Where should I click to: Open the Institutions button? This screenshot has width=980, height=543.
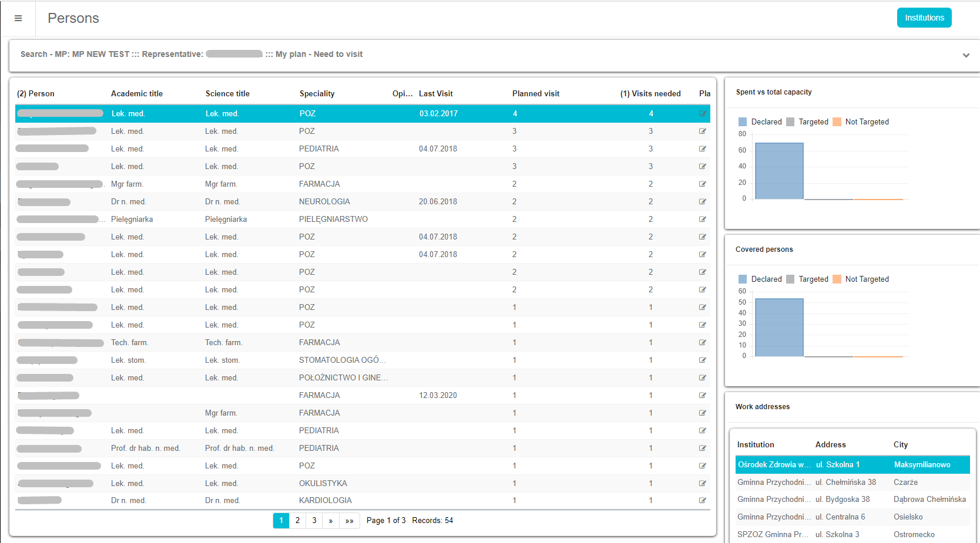pyautogui.click(x=924, y=18)
